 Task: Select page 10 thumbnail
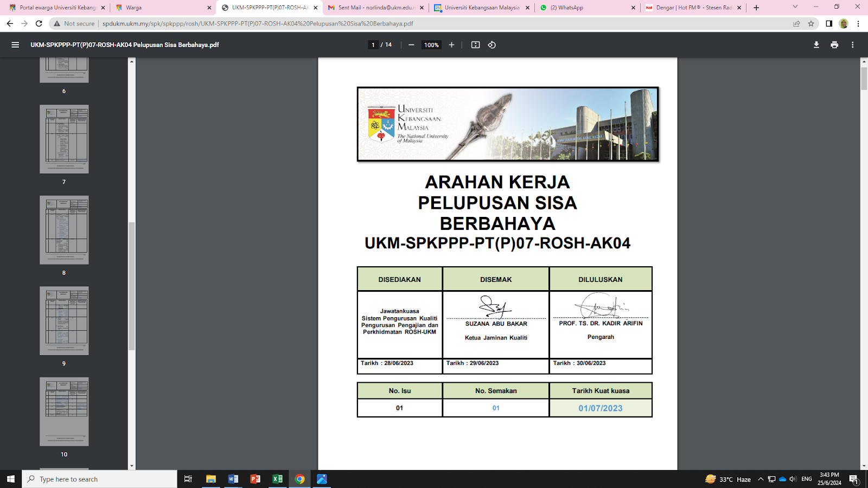coord(64,412)
